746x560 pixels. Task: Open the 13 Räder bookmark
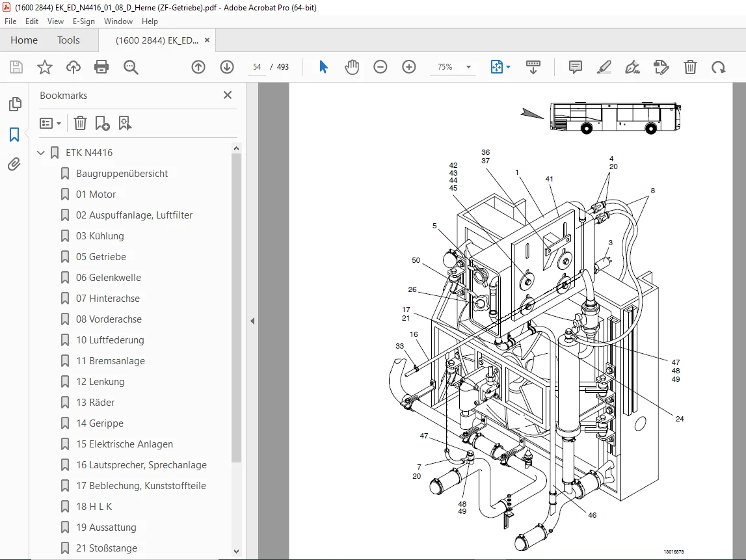pyautogui.click(x=95, y=403)
